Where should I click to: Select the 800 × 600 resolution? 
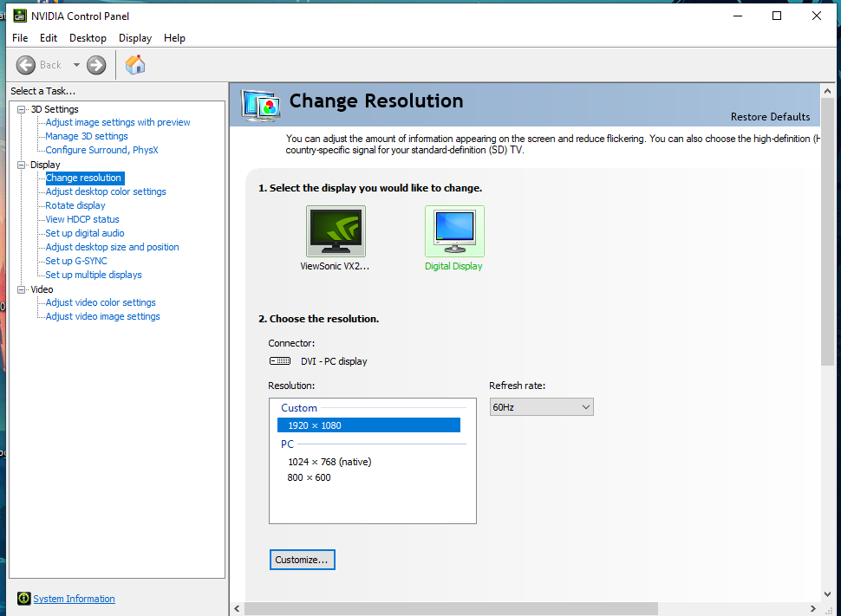point(309,477)
